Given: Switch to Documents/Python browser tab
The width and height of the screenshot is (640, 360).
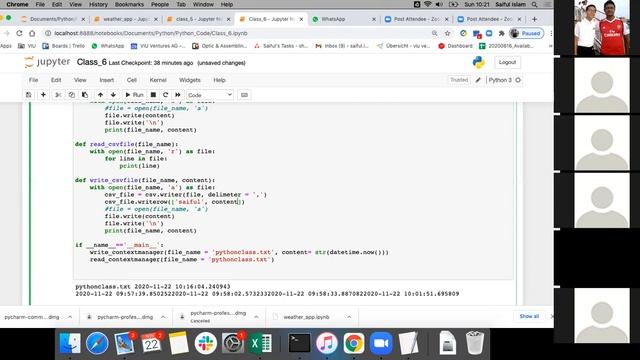Looking at the screenshot, I should [53, 19].
